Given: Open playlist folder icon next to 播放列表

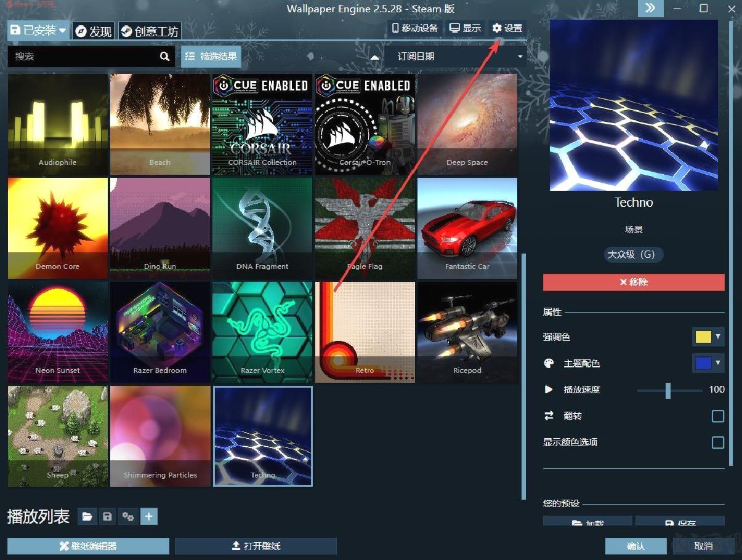Looking at the screenshot, I should click(x=87, y=516).
